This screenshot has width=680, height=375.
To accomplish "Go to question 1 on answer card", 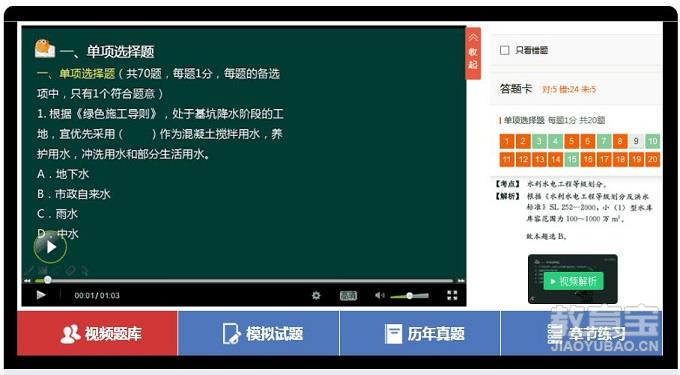I will click(x=507, y=141).
